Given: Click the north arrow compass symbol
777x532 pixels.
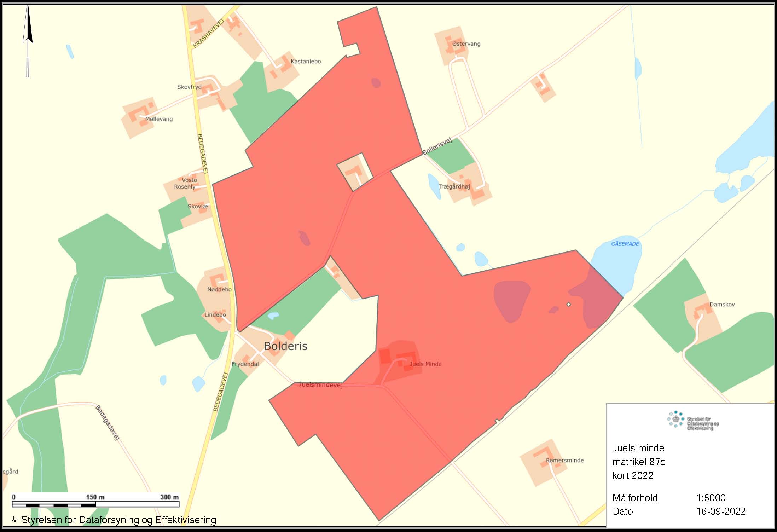Looking at the screenshot, I should pos(28,41).
